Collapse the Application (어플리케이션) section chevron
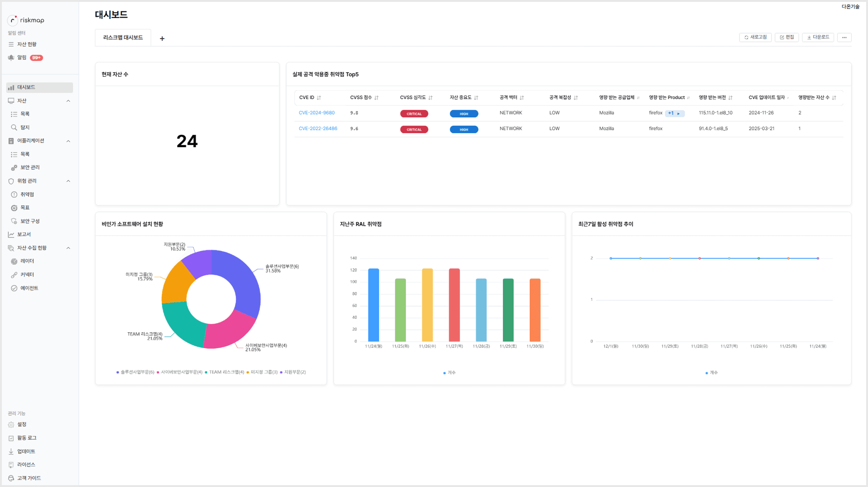 [x=68, y=141]
